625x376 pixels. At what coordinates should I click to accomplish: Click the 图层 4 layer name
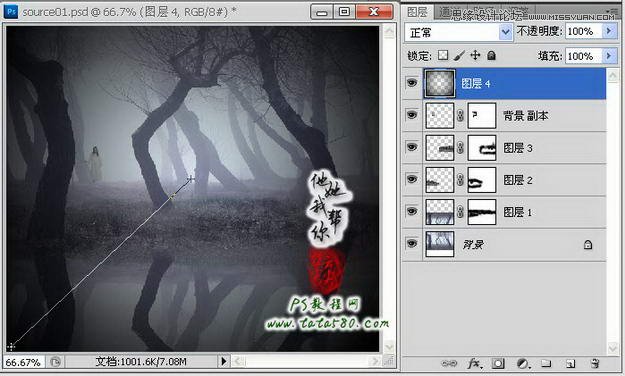pos(476,83)
